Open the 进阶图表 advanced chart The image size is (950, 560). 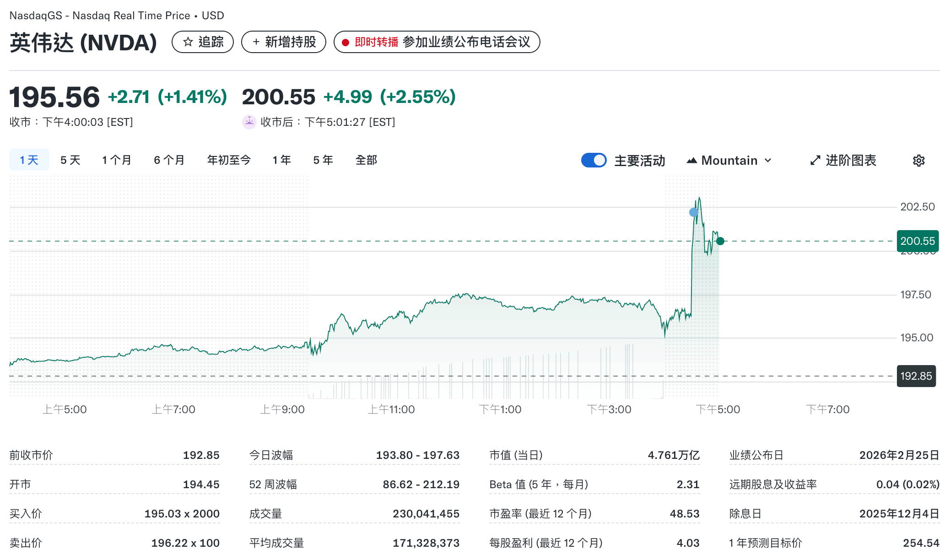pyautogui.click(x=850, y=161)
